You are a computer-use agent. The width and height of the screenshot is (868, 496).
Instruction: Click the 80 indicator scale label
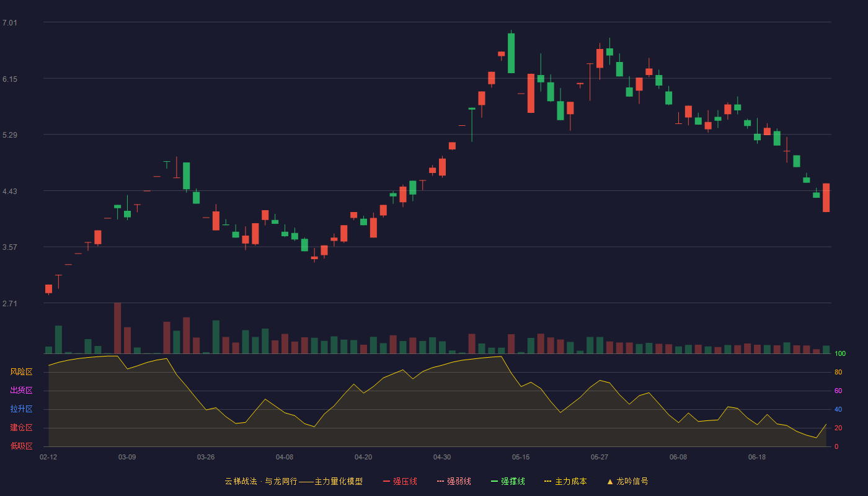pyautogui.click(x=838, y=372)
